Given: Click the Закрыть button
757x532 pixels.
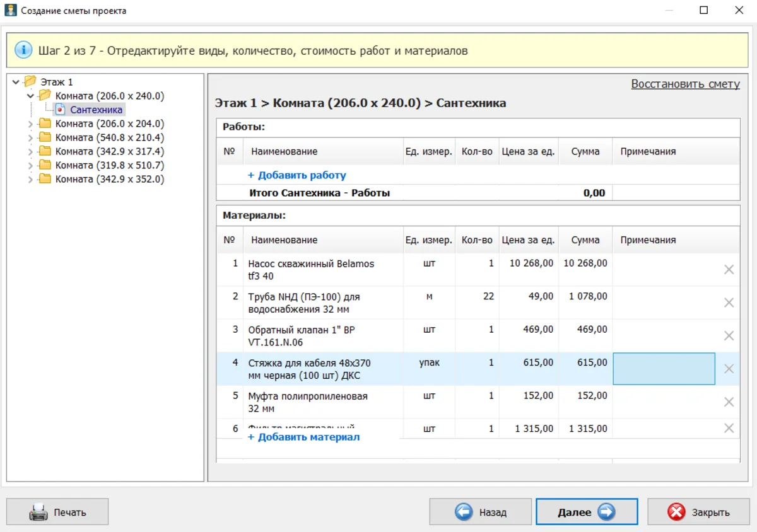Looking at the screenshot, I should [x=698, y=512].
